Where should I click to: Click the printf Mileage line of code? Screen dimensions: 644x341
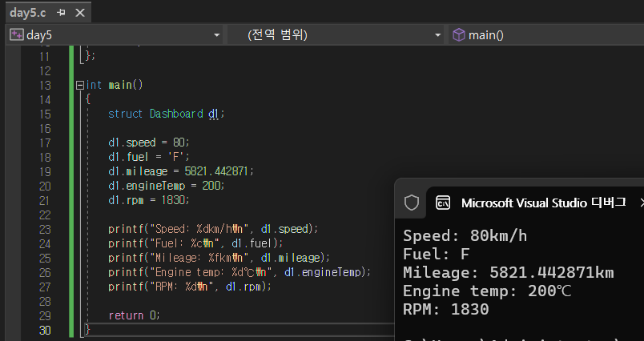219,258
